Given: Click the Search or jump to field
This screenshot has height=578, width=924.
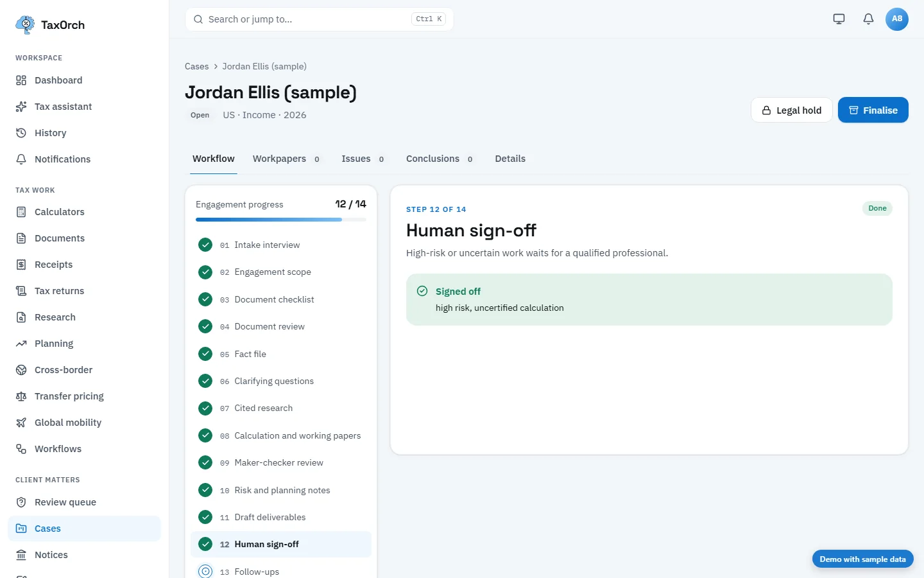Looking at the screenshot, I should point(319,19).
